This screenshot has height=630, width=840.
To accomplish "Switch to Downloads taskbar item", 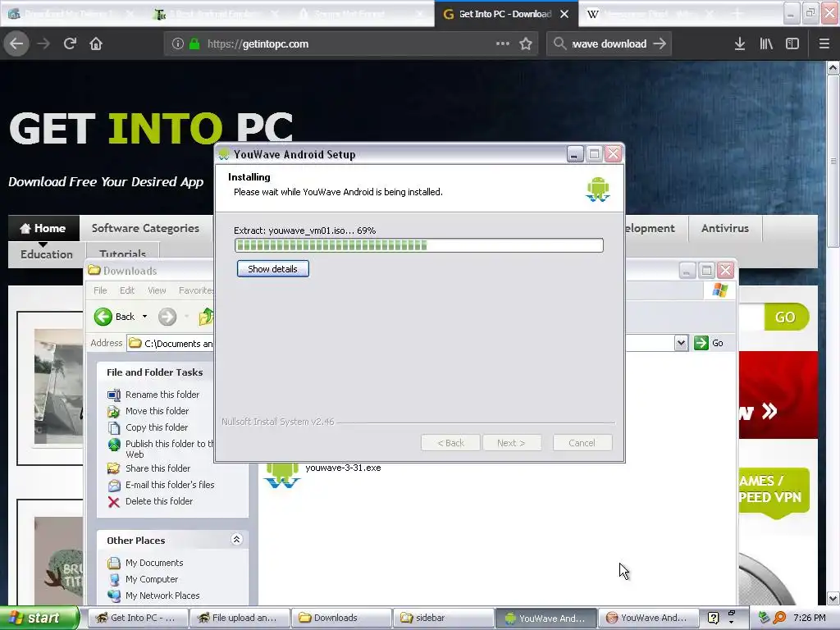I will [x=341, y=619].
